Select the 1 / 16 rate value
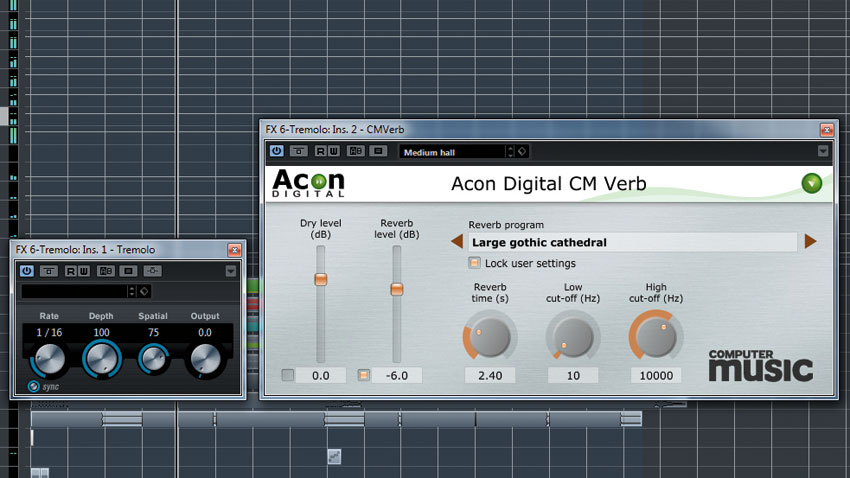This screenshot has height=478, width=850. click(x=49, y=332)
